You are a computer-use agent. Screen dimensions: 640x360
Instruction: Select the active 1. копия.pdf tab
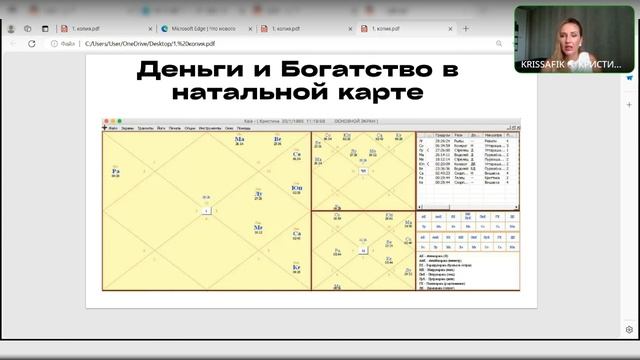406,29
